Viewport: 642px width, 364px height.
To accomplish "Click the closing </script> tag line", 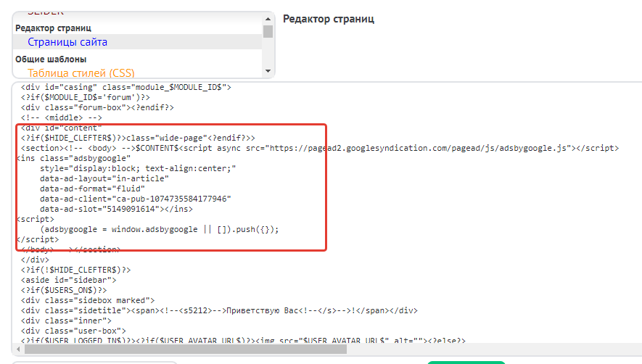I will click(x=38, y=239).
